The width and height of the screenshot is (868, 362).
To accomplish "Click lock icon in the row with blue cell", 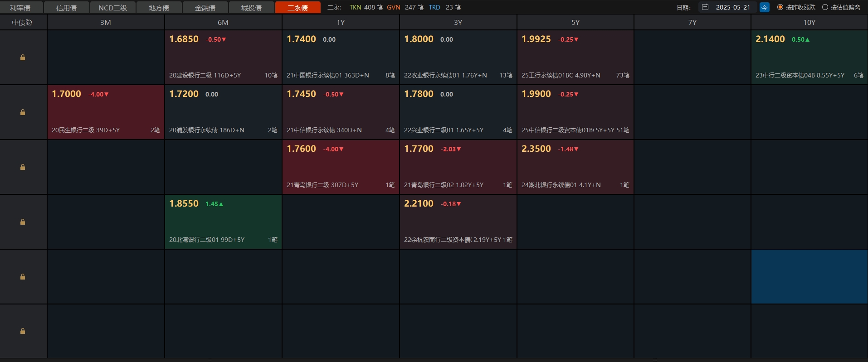I will click(x=23, y=277).
